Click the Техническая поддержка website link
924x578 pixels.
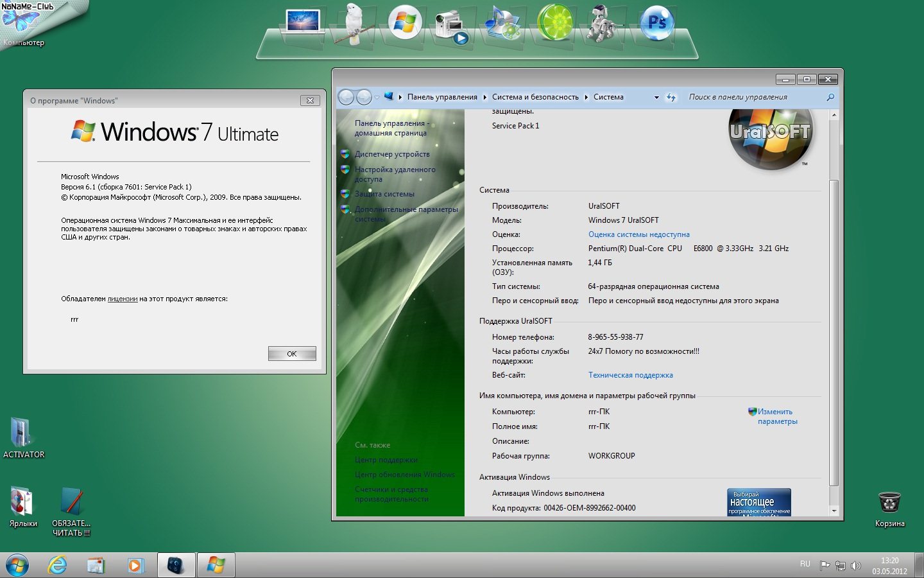pyautogui.click(x=630, y=375)
